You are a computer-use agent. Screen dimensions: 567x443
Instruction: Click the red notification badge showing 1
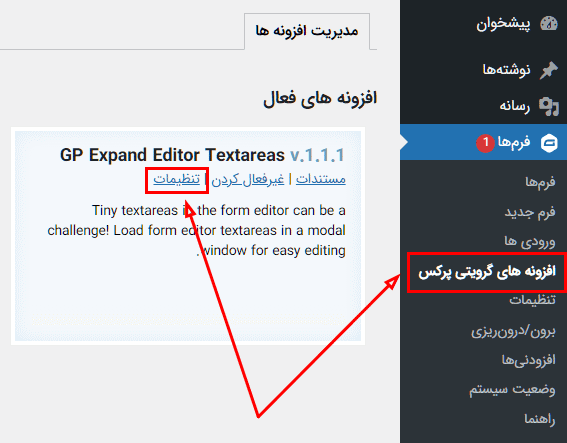point(485,142)
